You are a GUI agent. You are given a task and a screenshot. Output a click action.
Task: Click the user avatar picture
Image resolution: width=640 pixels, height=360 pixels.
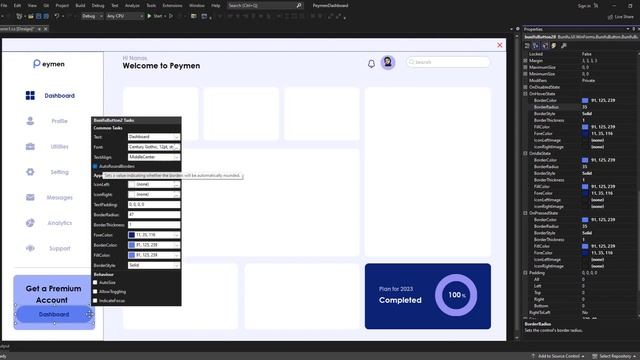tap(388, 62)
